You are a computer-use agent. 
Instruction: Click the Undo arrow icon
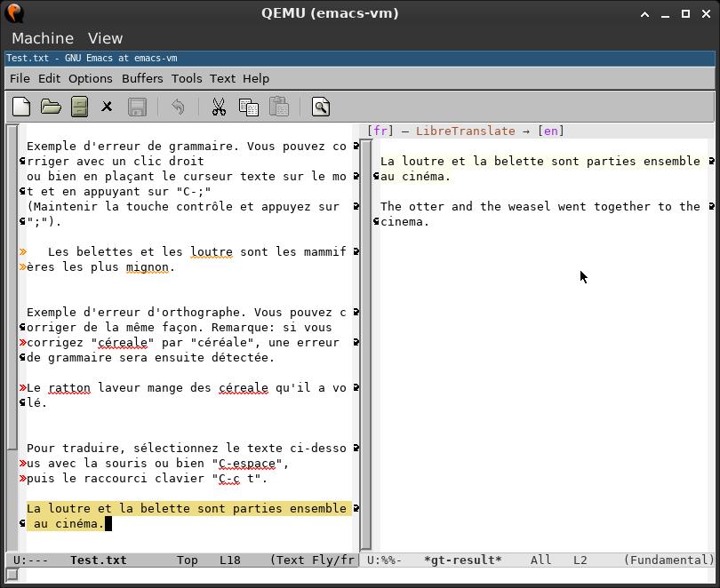click(178, 107)
